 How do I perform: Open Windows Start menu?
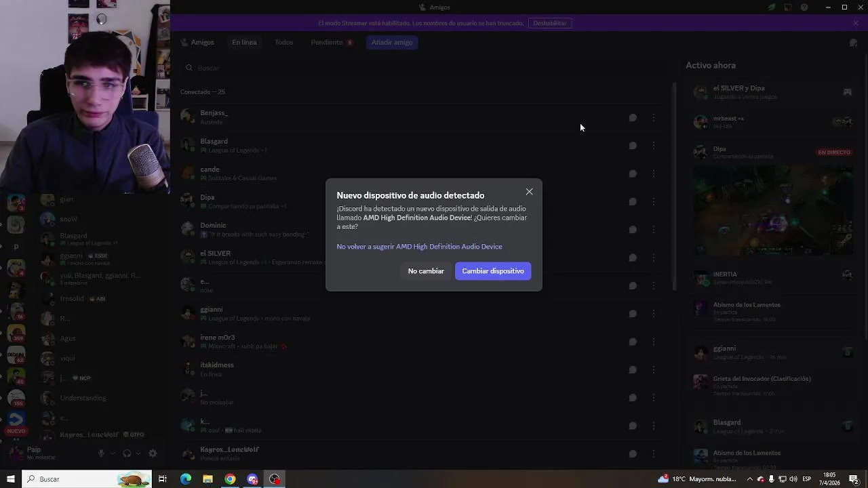(10, 479)
